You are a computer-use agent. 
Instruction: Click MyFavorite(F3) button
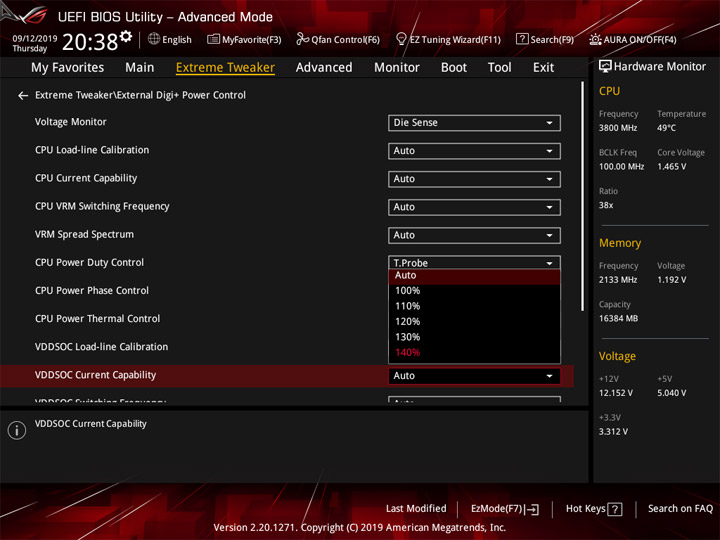tap(244, 39)
